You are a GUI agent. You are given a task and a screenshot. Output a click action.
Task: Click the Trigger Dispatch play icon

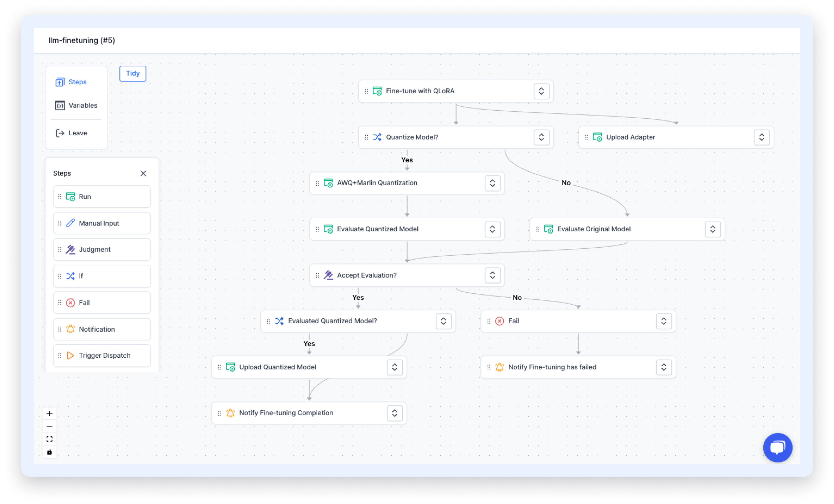coord(70,355)
